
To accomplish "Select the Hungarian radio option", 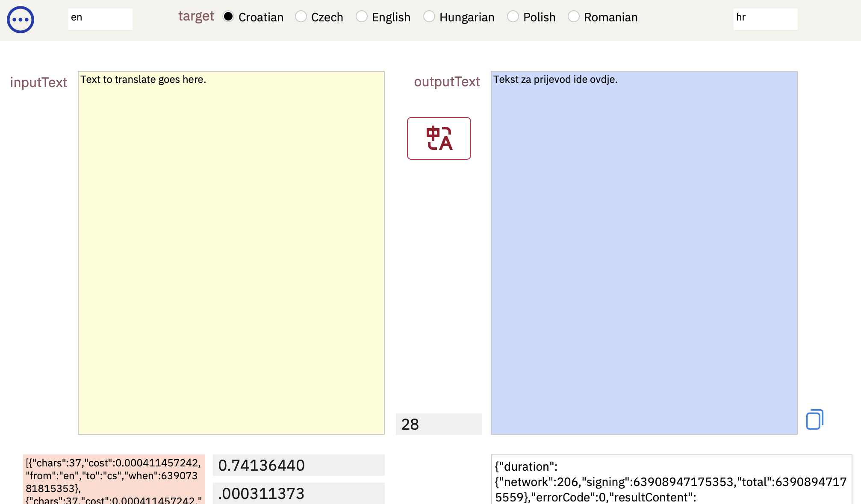I will point(429,17).
